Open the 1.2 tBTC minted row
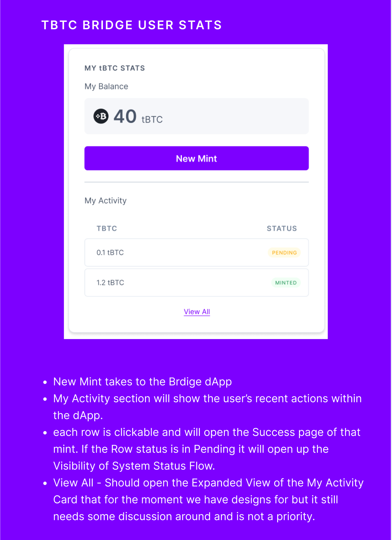This screenshot has width=392, height=540. [x=196, y=283]
